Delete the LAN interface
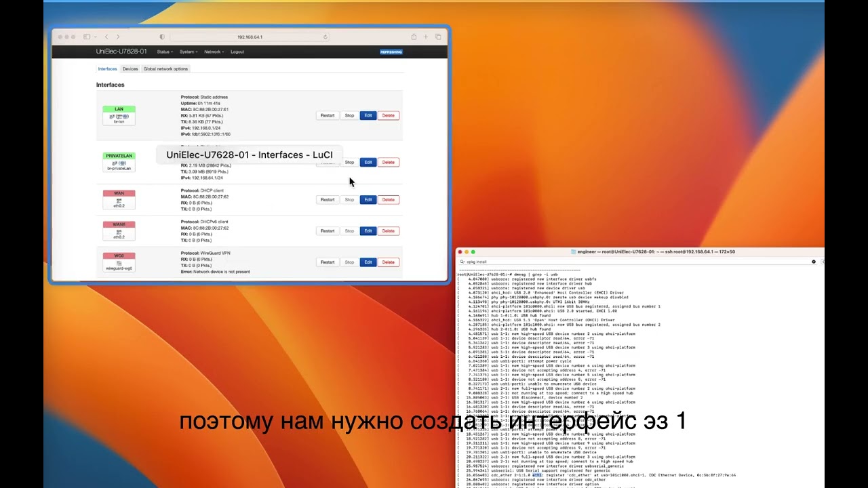The height and width of the screenshot is (488, 868). click(x=388, y=115)
